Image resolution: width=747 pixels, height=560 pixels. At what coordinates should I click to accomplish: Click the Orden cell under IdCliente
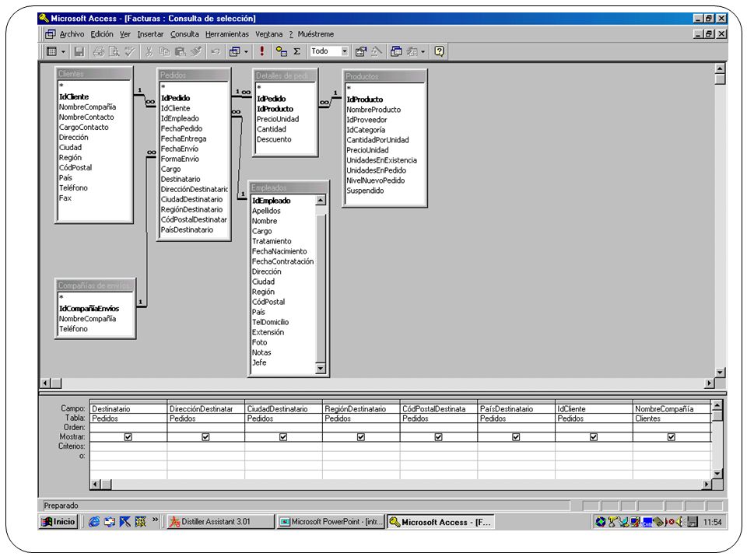[x=594, y=427]
